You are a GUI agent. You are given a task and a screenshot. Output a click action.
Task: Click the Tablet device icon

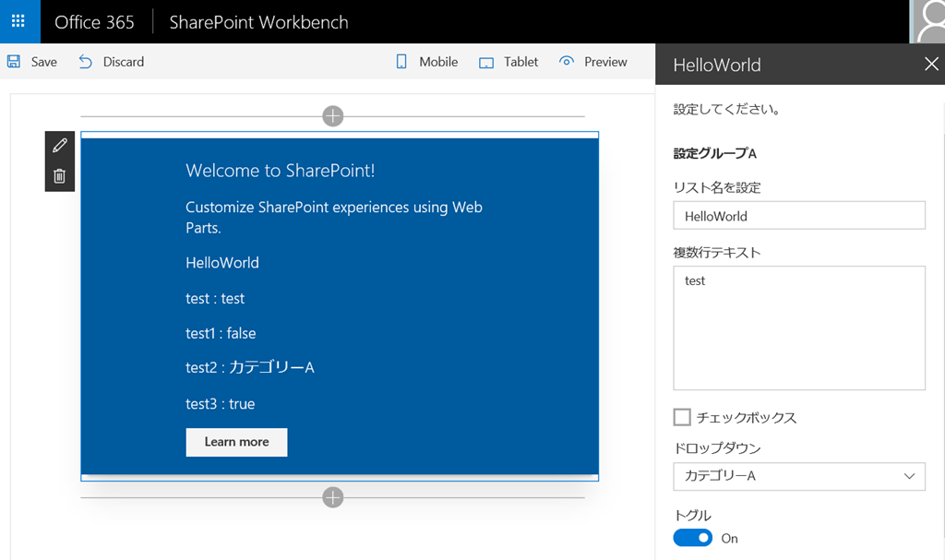coord(486,63)
